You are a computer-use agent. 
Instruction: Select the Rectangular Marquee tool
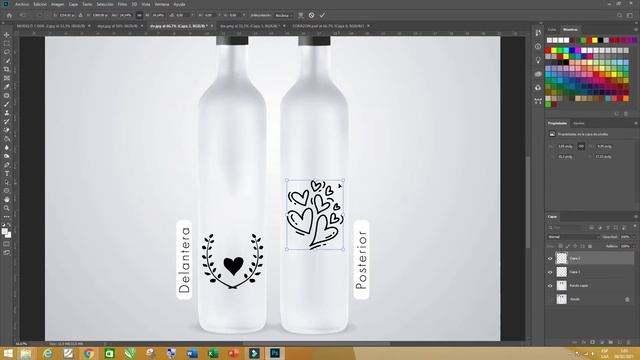(7, 44)
